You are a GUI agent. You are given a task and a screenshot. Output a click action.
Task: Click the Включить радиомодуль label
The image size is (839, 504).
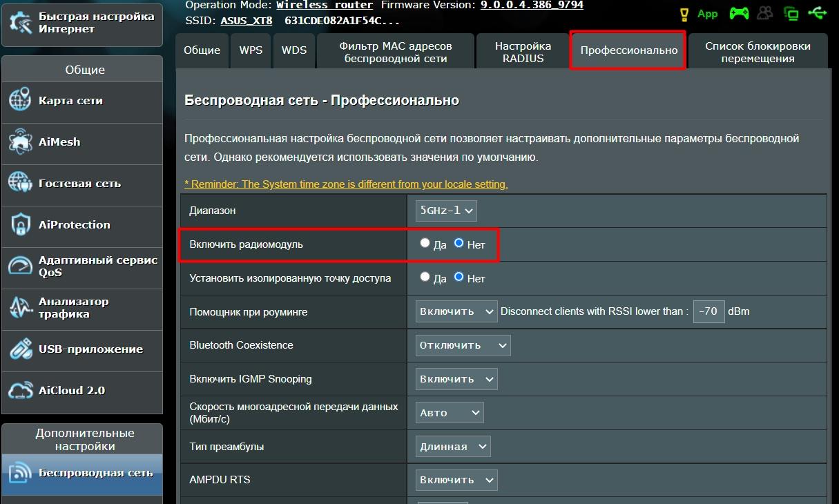click(x=246, y=244)
